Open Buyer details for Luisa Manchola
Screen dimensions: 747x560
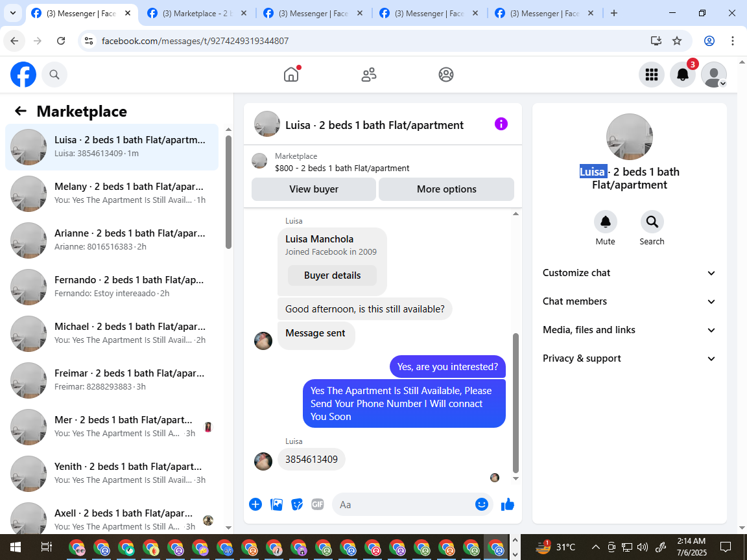[332, 275]
